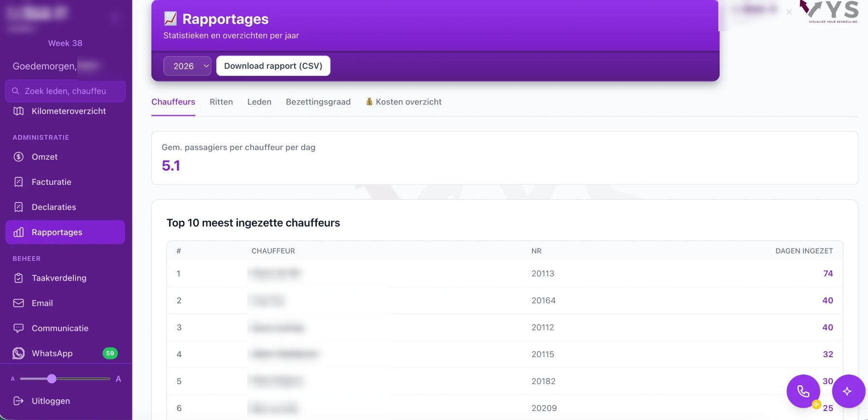Click driver number 20182

(x=543, y=381)
